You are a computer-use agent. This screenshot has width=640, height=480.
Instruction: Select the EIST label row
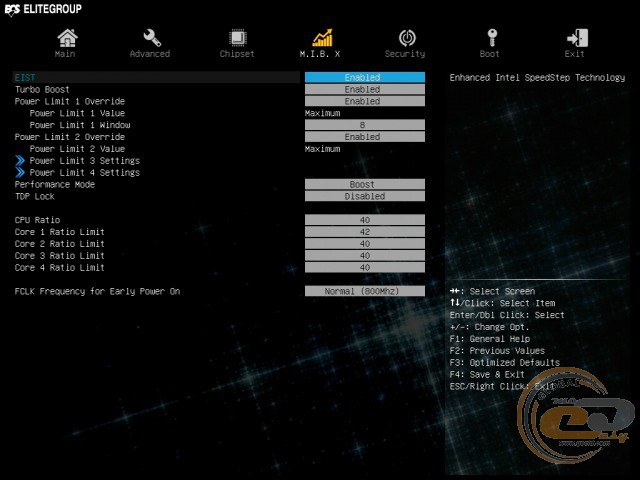point(156,78)
